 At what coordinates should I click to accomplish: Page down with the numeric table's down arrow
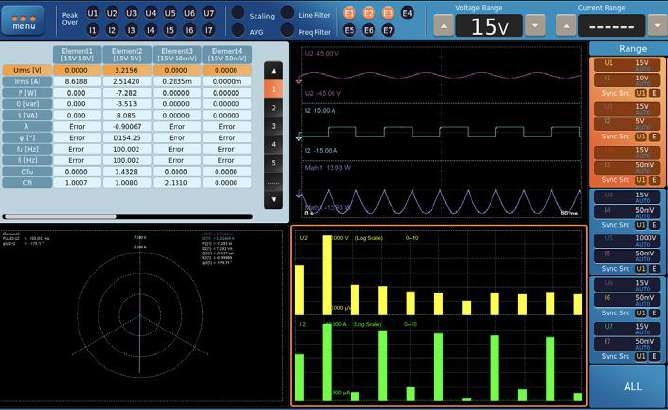click(x=274, y=199)
